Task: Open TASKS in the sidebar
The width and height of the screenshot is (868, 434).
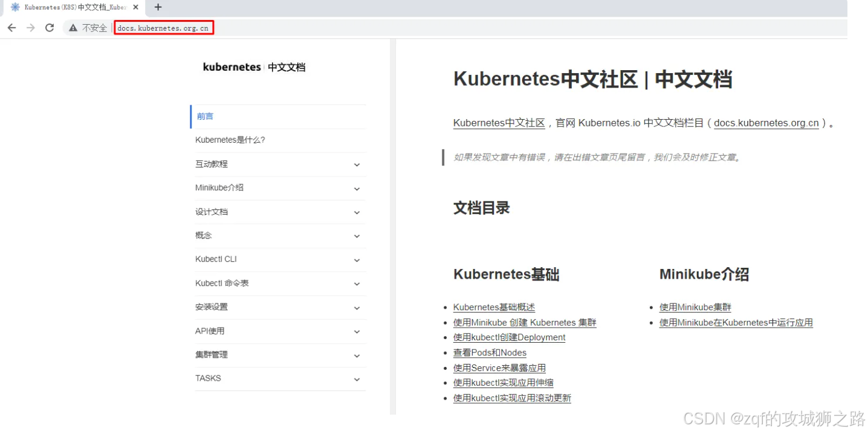Action: [208, 378]
